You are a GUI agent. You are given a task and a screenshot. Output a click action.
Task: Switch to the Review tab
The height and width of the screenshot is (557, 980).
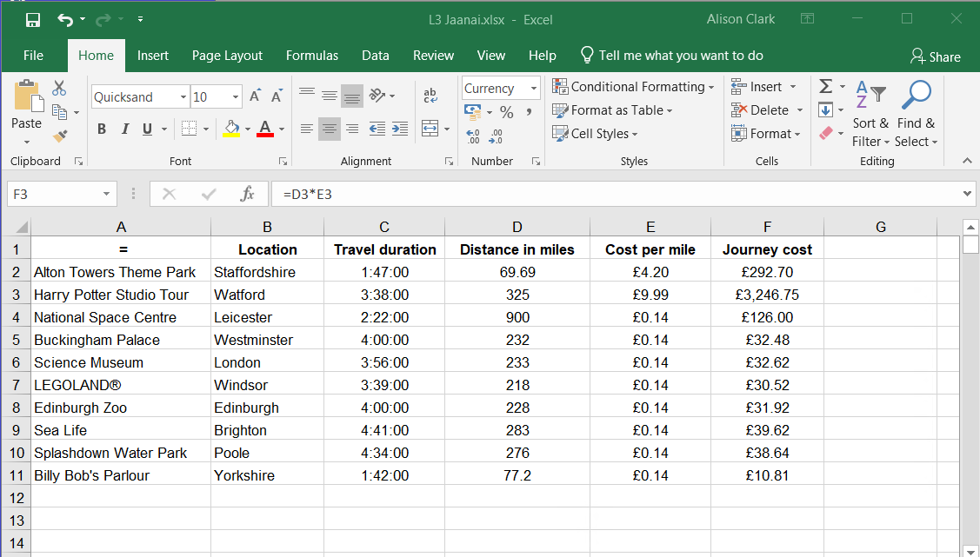point(433,56)
